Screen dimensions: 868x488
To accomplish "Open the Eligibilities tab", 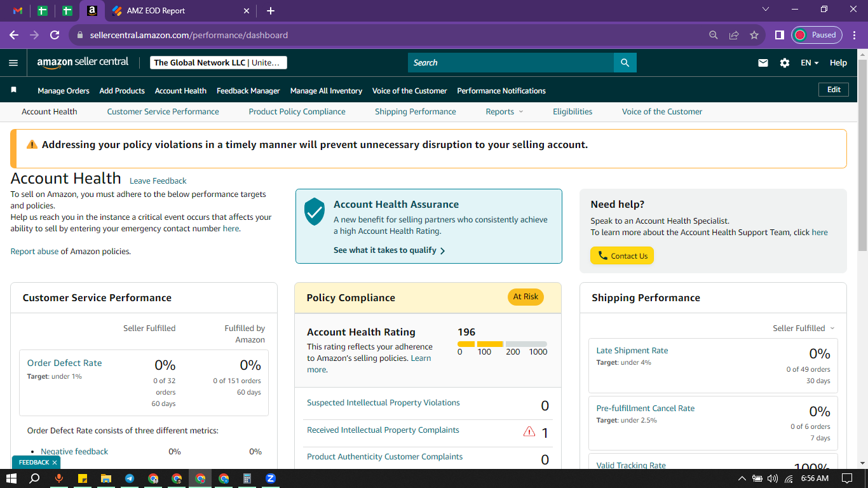I will [x=573, y=112].
